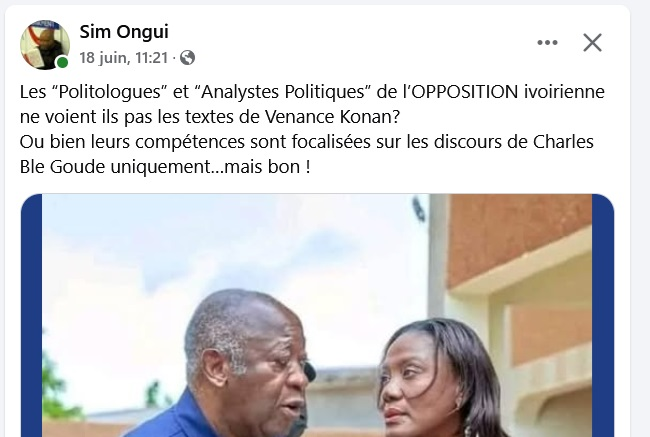Click the globe public audience icon

coord(187,58)
